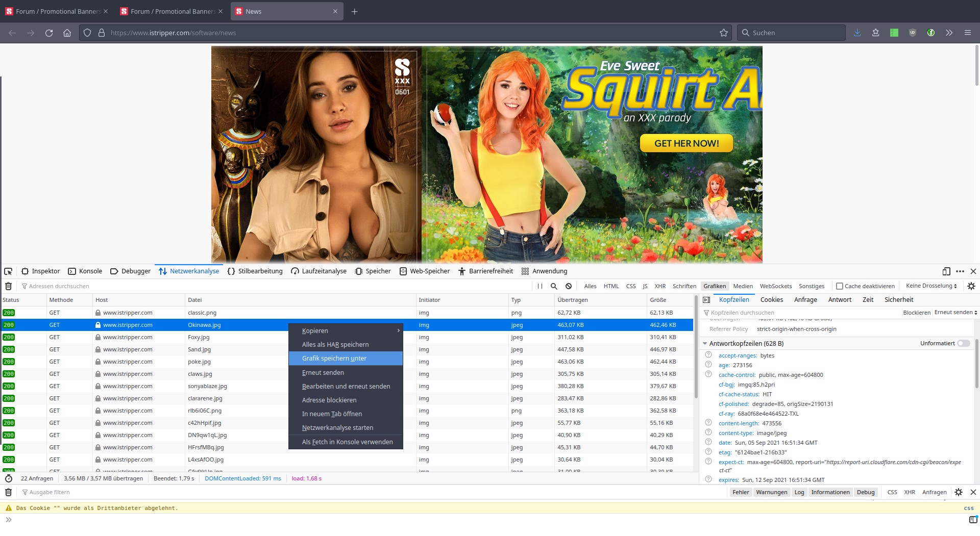The height and width of the screenshot is (536, 980).
Task: Click the element picker icon in devtools
Action: pos(8,271)
